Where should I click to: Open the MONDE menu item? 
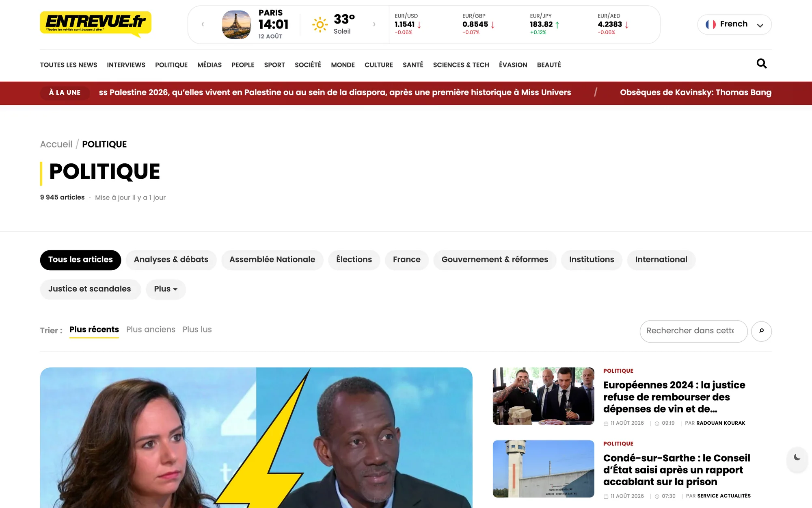pos(343,65)
